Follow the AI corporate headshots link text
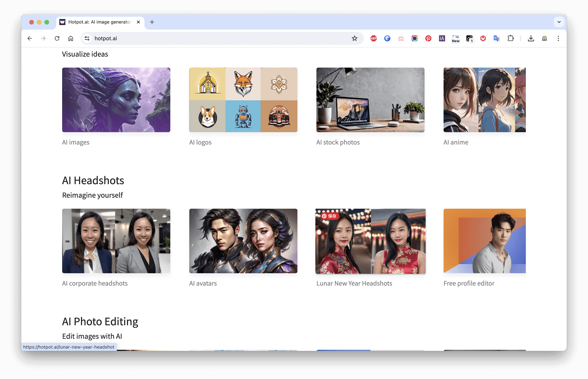Screen dimensions: 588x379 pyautogui.click(x=95, y=283)
